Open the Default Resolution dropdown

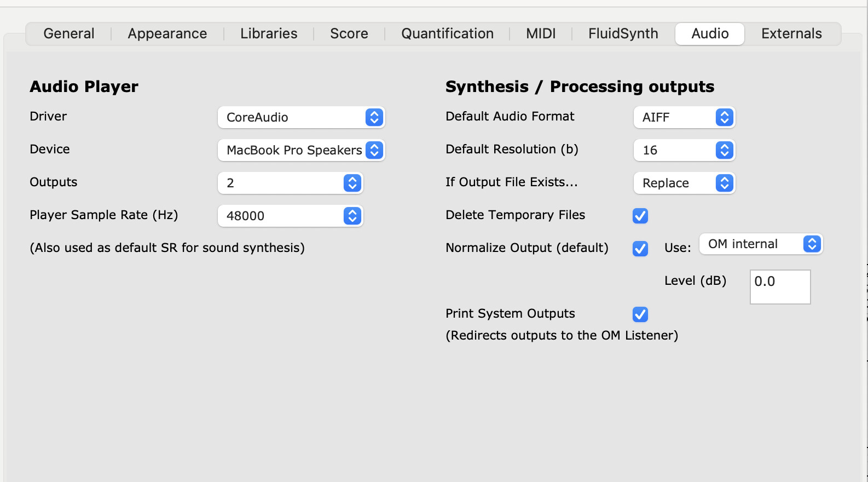tap(684, 150)
